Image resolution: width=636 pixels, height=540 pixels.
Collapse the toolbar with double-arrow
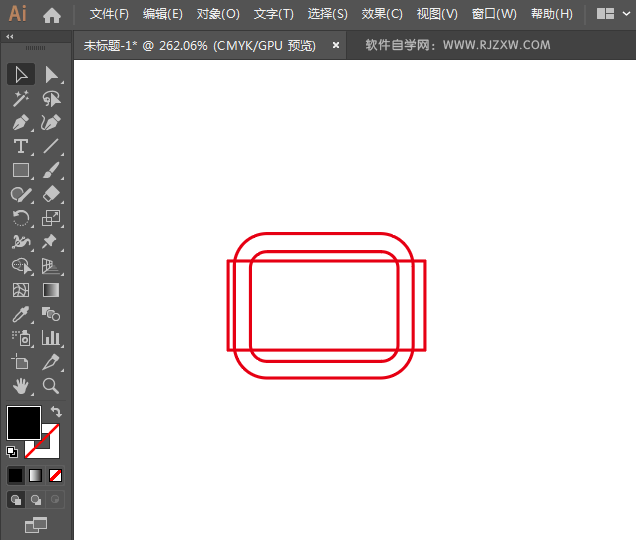(10, 37)
